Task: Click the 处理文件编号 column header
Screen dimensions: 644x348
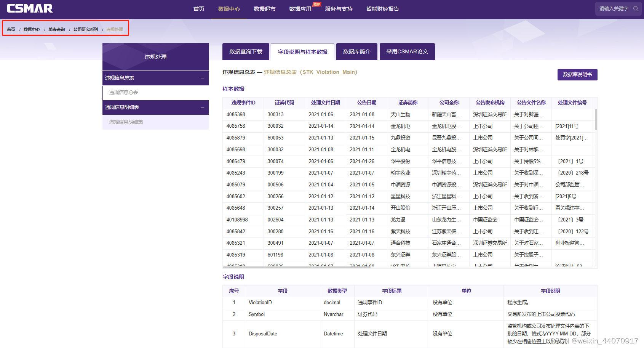Action: [572, 103]
